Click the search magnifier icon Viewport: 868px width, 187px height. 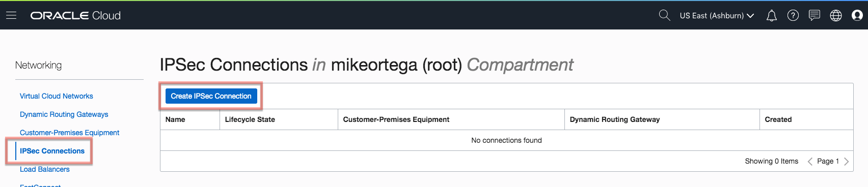pyautogui.click(x=664, y=15)
